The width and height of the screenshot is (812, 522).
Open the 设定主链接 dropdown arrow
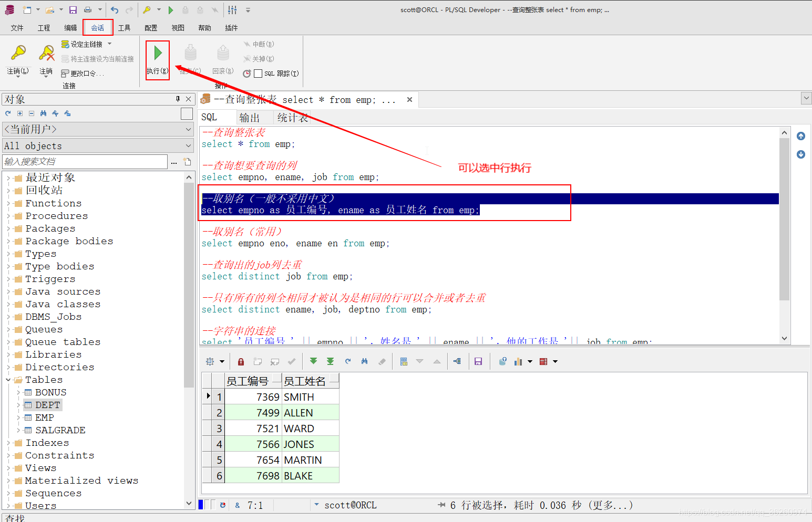pos(110,44)
